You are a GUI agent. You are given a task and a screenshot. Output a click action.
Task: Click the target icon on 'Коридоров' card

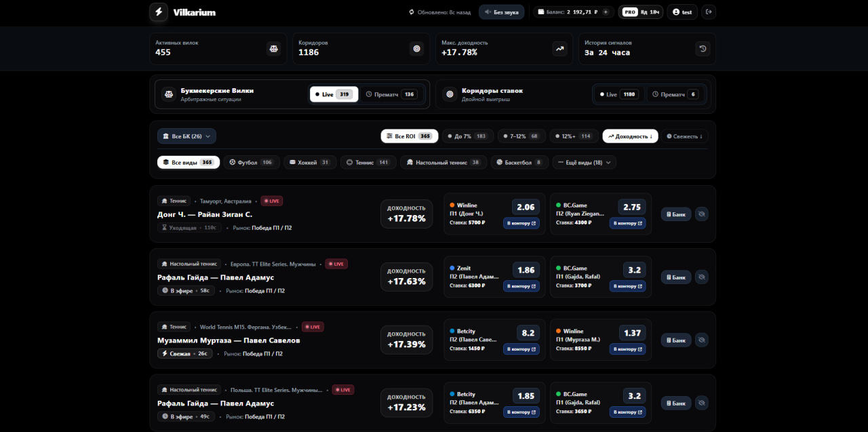click(416, 49)
